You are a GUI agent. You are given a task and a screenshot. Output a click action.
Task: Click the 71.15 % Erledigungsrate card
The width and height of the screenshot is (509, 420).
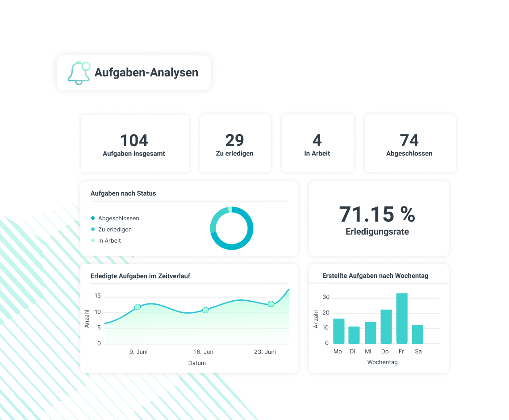click(x=378, y=219)
